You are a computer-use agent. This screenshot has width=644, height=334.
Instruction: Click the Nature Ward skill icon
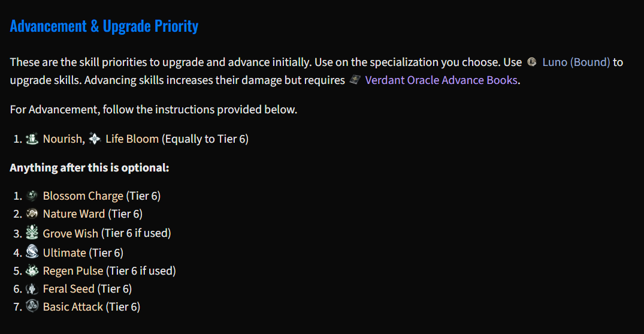click(32, 214)
